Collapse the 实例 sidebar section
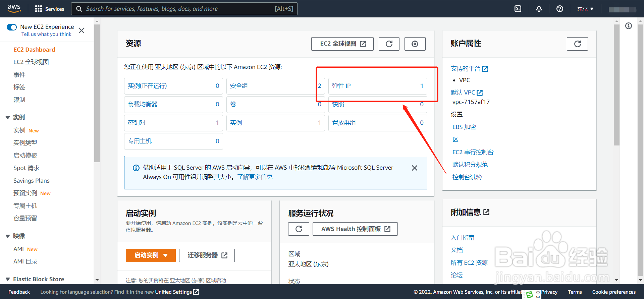The height and width of the screenshot is (299, 644). tap(8, 118)
